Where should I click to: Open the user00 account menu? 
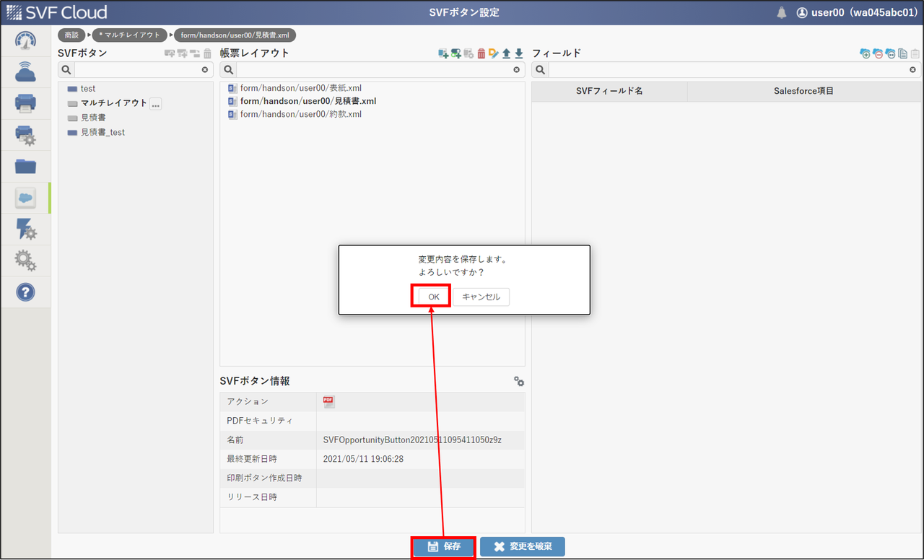click(856, 12)
